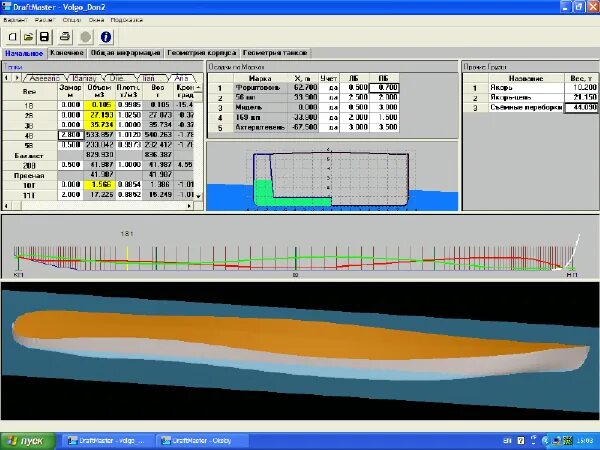This screenshot has height=450, width=600.
Task: Click the ЛБ draft cell 2.500
Action: 354,98
